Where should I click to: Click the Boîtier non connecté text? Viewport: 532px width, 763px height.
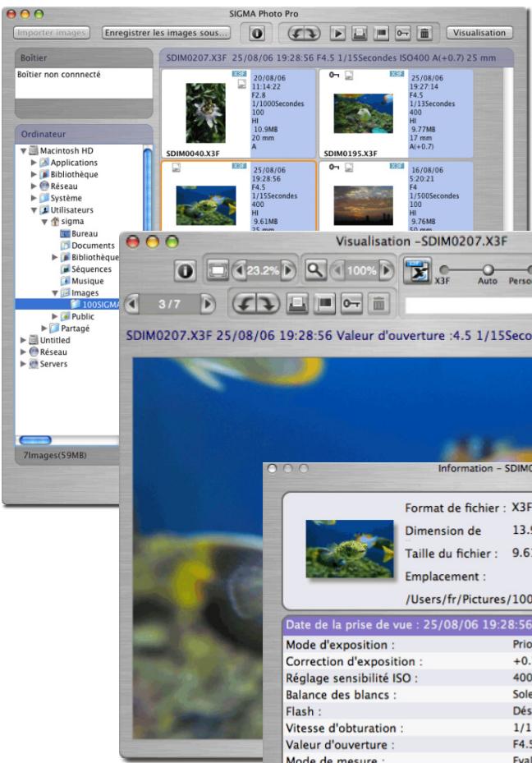(x=59, y=75)
